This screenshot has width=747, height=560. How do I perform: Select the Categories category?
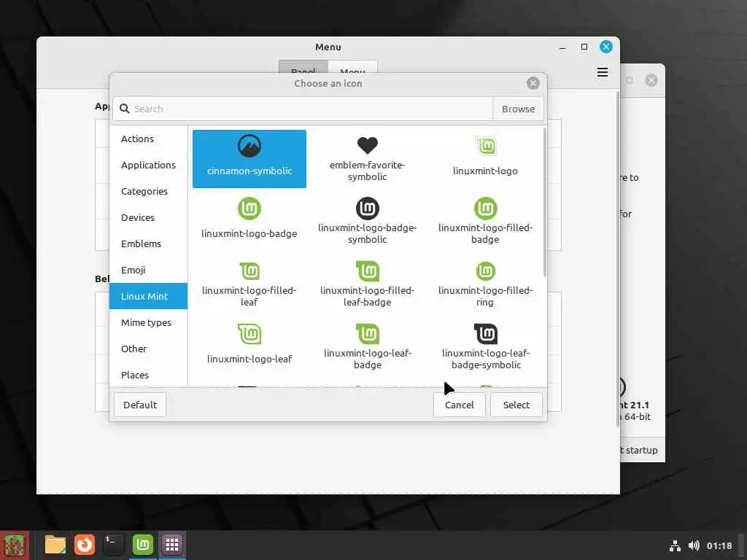click(x=149, y=191)
